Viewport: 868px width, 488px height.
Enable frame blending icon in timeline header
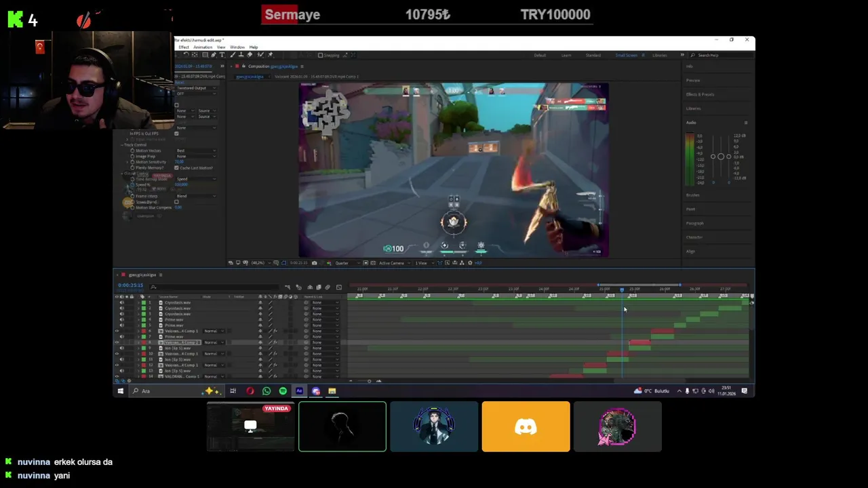(319, 287)
